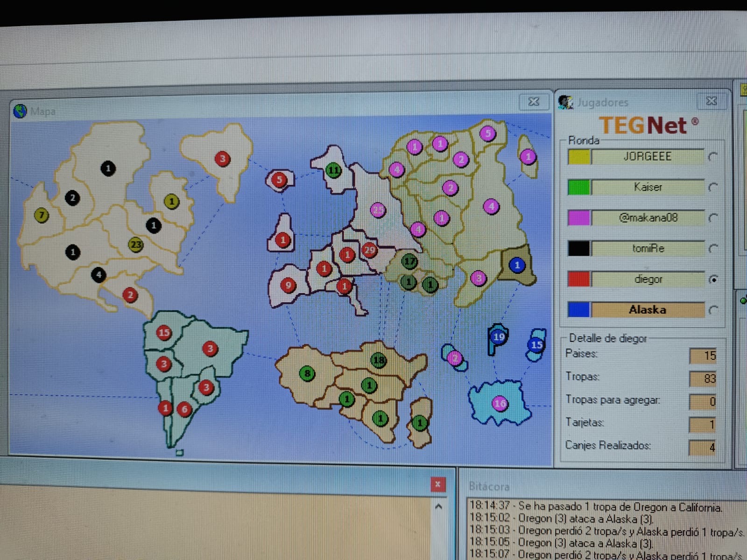Viewport: 747px width, 560px height.
Task: Select the radio button next to JORGEEE
Action: click(x=713, y=157)
